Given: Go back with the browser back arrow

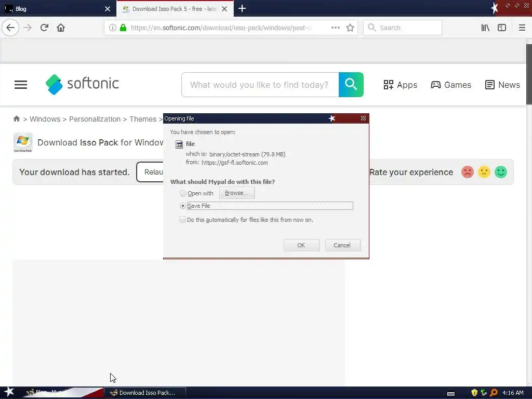Looking at the screenshot, I should [10, 28].
